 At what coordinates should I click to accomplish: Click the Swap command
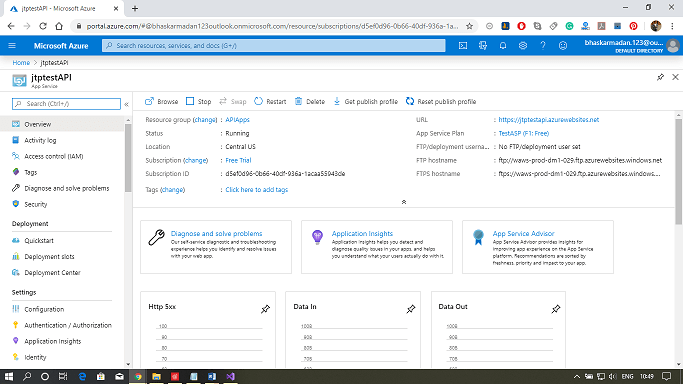(233, 101)
